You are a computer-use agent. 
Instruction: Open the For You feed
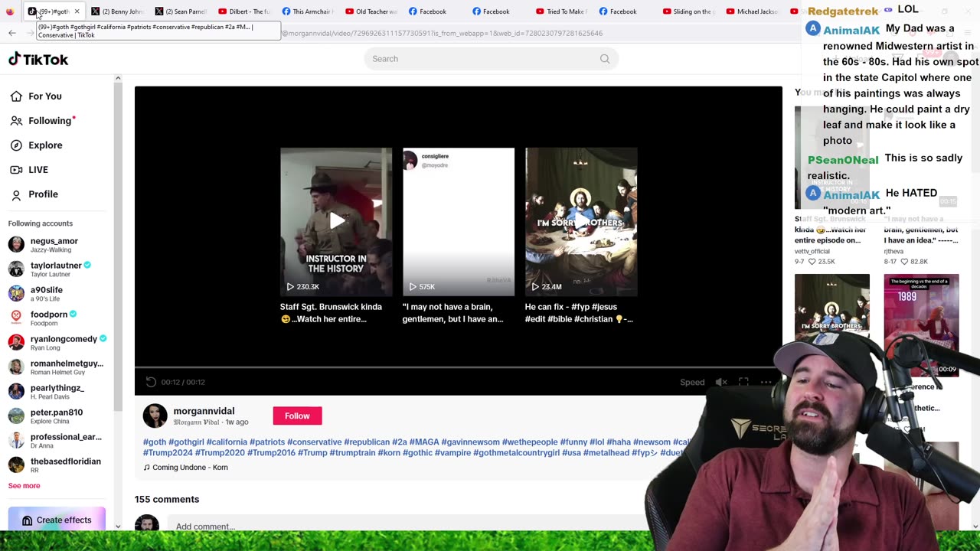[x=36, y=96]
